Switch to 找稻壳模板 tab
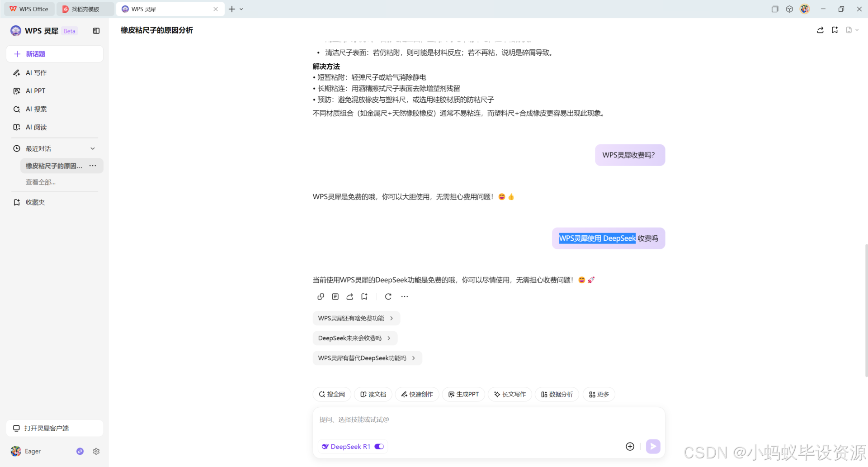Viewport: 868px width, 467px height. pos(85,9)
